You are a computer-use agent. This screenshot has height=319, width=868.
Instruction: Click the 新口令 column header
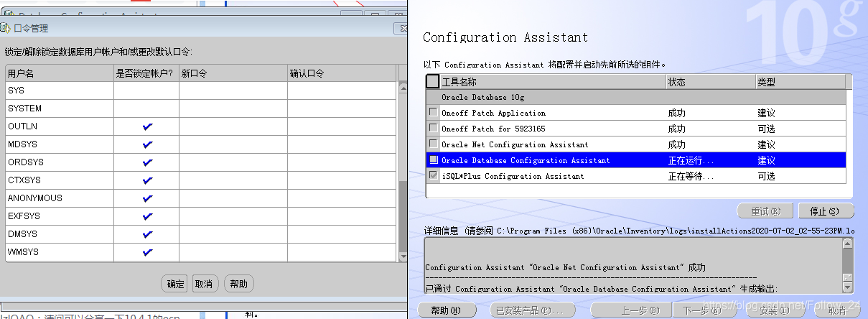pyautogui.click(x=233, y=73)
